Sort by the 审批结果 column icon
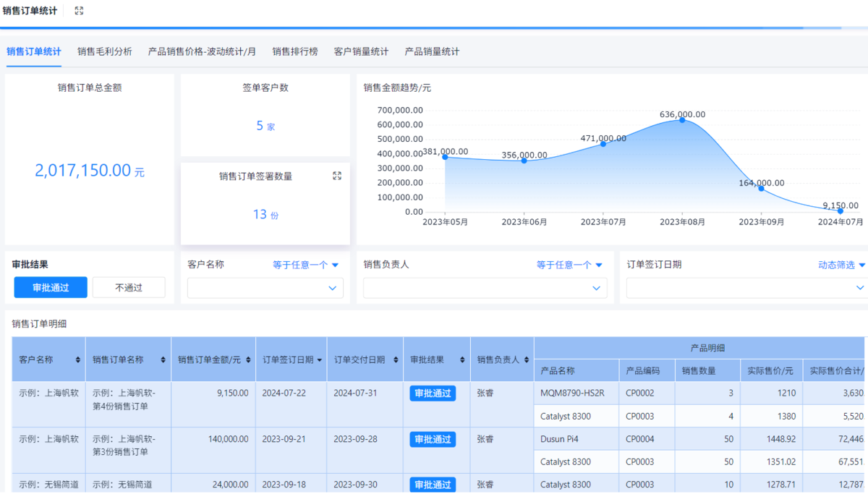This screenshot has height=494, width=868. point(462,359)
